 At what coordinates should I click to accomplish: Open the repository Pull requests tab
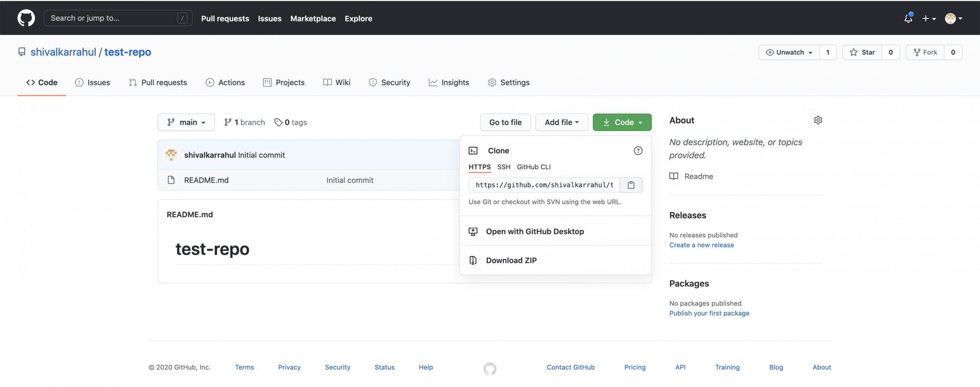pos(158,82)
